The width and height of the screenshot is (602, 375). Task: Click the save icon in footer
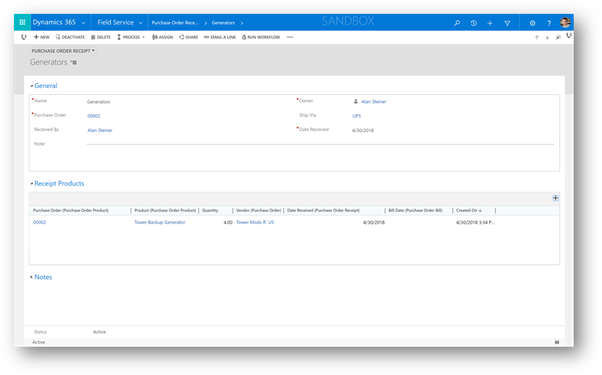tap(557, 342)
